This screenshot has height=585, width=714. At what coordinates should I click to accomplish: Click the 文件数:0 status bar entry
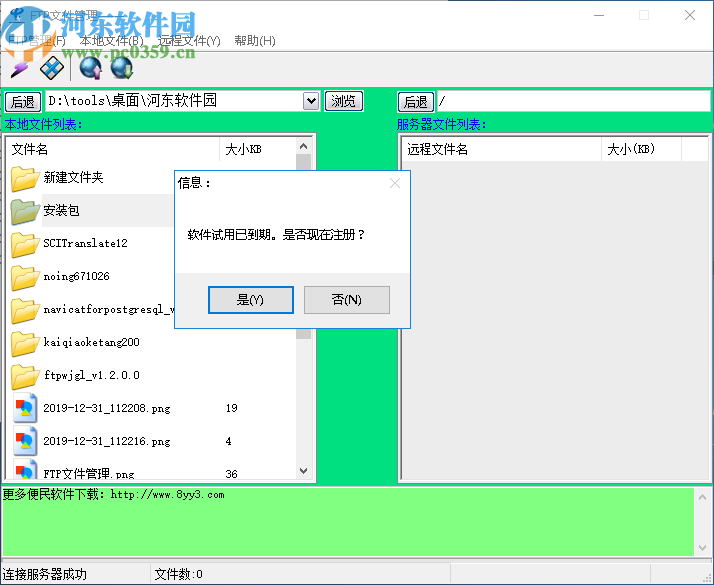[x=179, y=574]
